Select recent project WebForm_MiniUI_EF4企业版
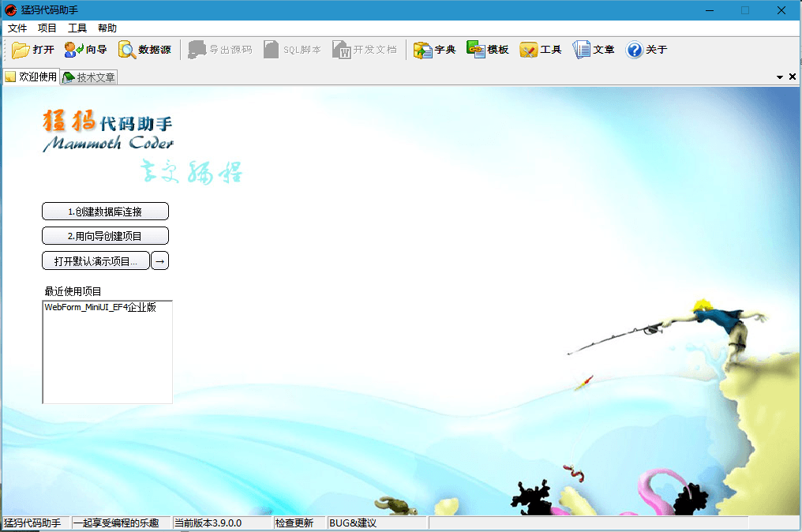Viewport: 802px width, 532px height. pyautogui.click(x=100, y=308)
